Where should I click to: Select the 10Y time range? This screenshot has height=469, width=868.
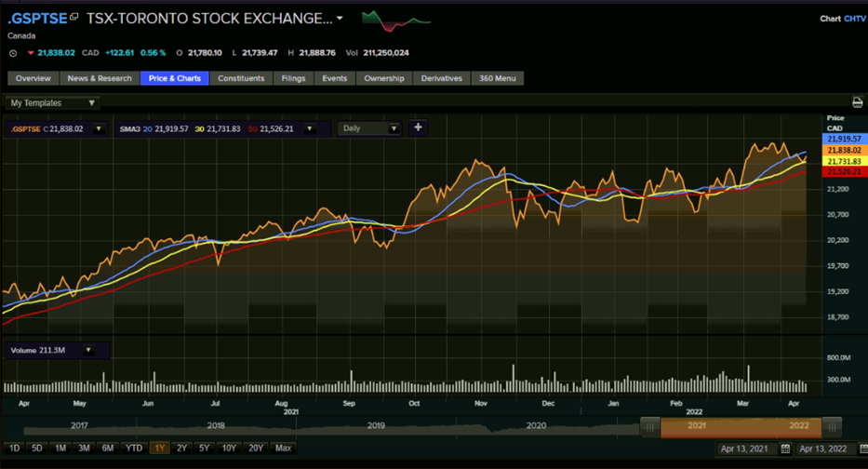pos(229,448)
